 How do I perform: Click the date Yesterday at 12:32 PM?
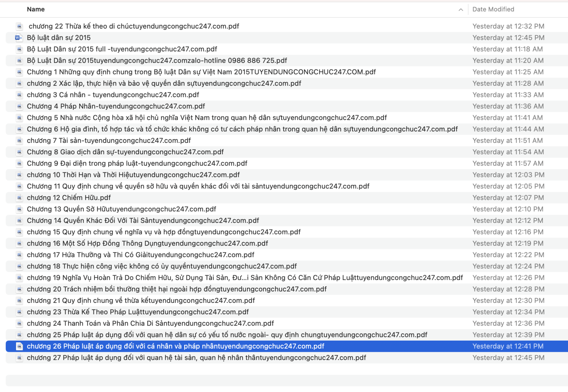[508, 26]
